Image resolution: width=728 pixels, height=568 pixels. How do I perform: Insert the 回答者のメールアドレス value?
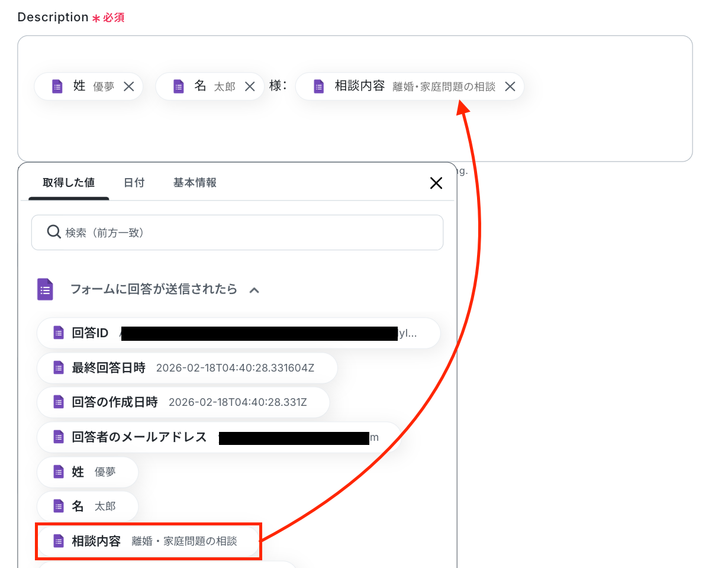click(x=219, y=437)
